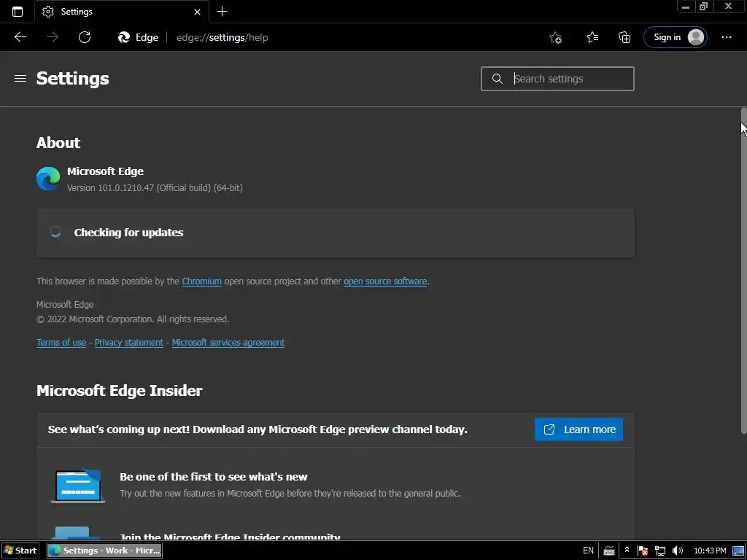Click the EN language indicator

pyautogui.click(x=589, y=551)
